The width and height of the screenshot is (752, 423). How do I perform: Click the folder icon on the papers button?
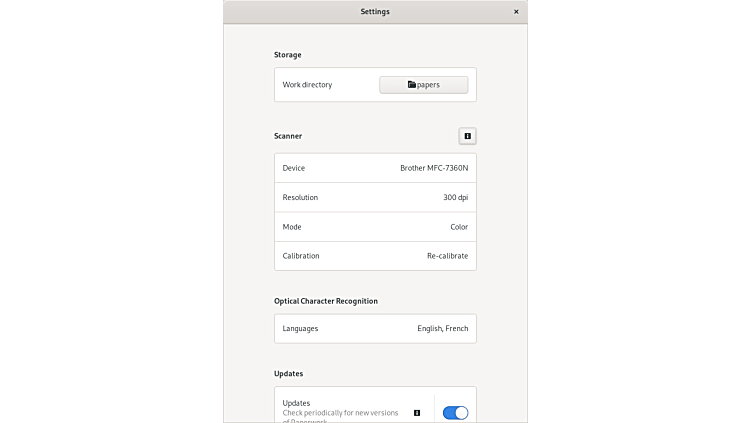(412, 85)
